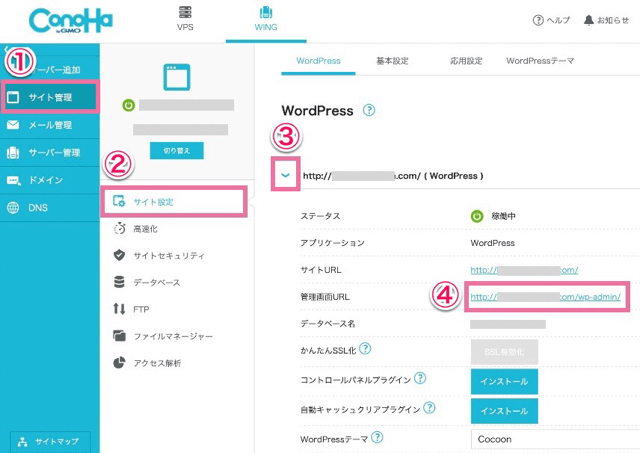Click the 高速化 stopwatch icon
This screenshot has height=453, width=640.
click(x=120, y=228)
